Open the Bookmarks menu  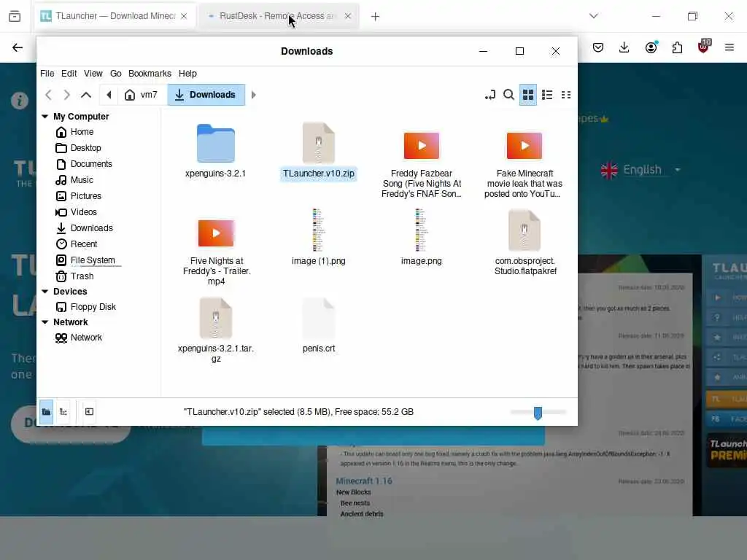pos(150,74)
